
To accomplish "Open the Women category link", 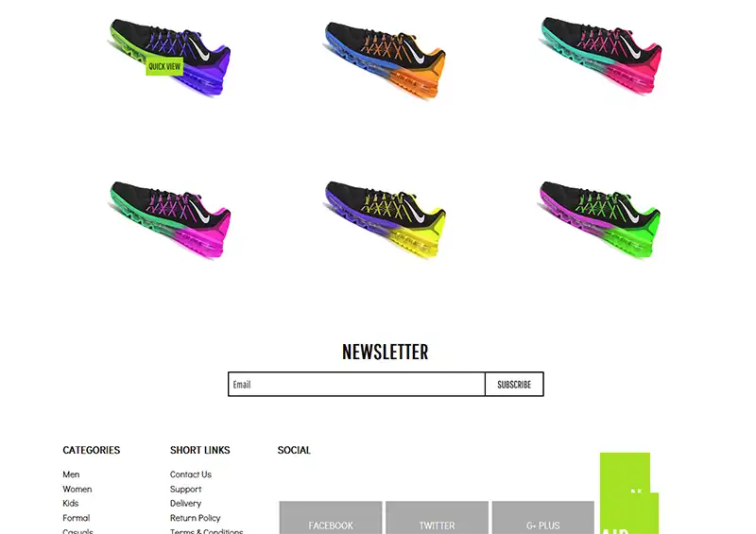I will click(77, 490).
